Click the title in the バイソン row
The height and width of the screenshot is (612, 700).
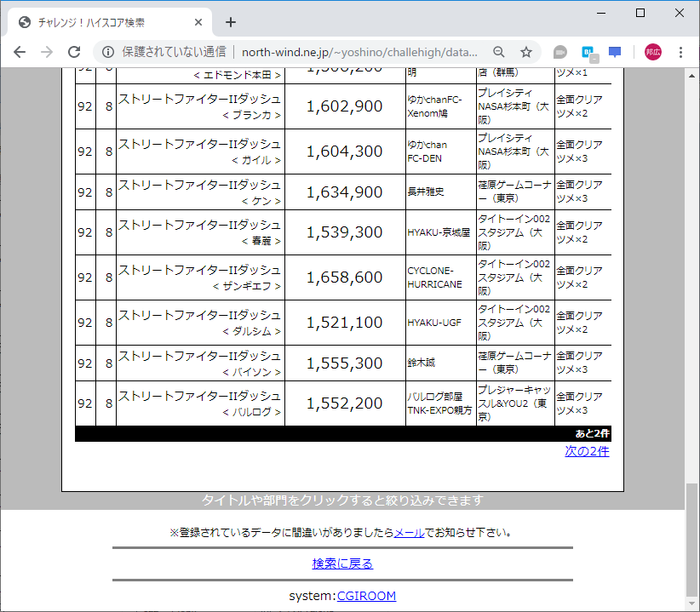pos(199,356)
